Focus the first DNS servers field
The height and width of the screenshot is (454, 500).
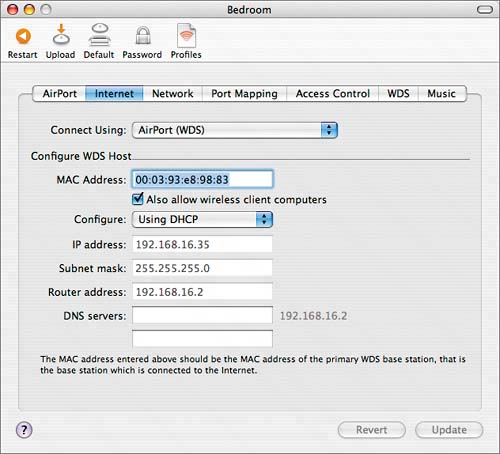coord(202,315)
